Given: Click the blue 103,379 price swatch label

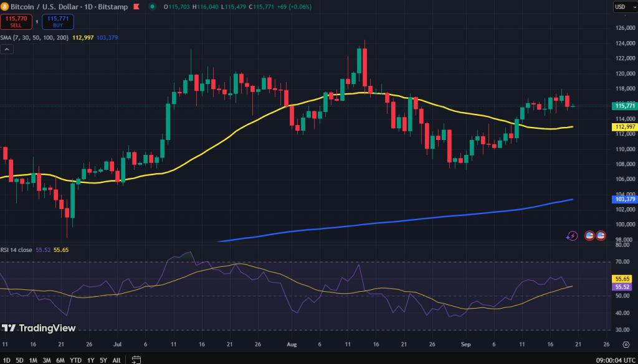Looking at the screenshot, I should [x=623, y=200].
